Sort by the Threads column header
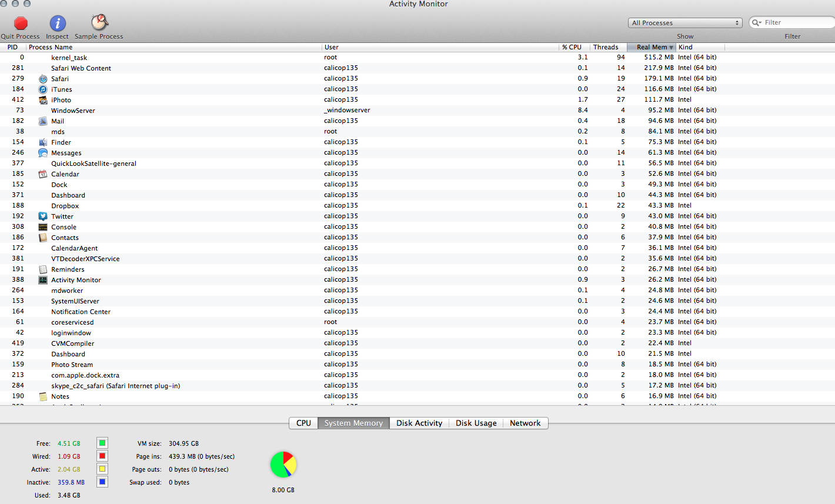835x504 pixels. coord(609,47)
